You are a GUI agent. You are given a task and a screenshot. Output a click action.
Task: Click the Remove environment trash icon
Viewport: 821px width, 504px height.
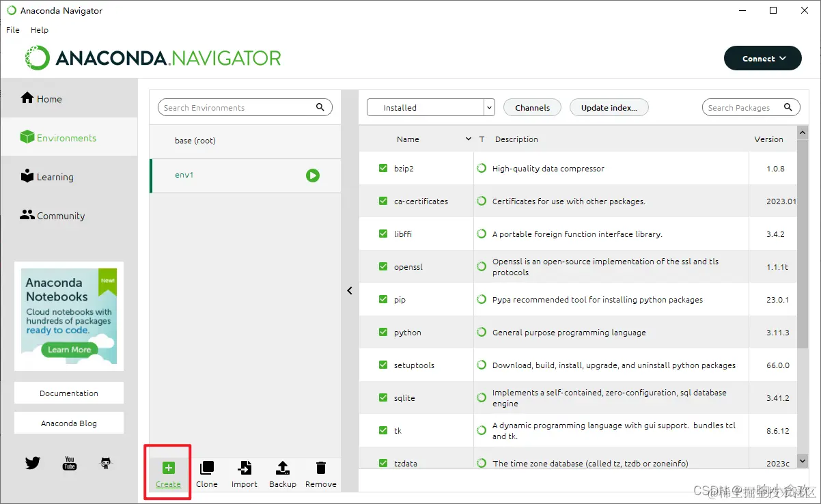click(321, 468)
